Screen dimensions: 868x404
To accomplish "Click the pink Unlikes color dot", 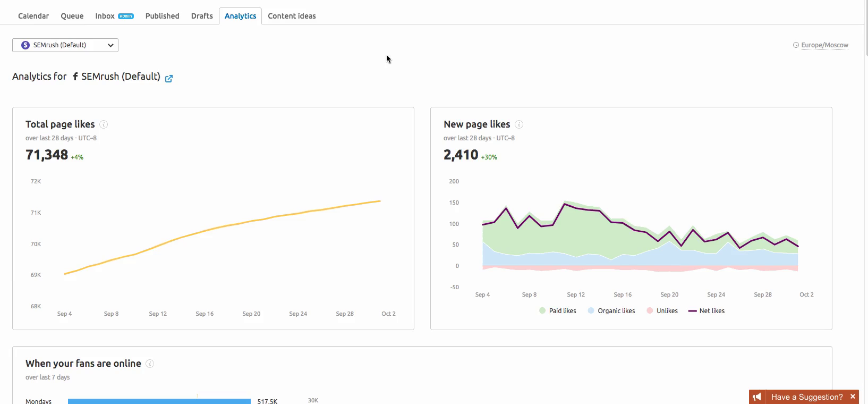I will click(x=650, y=311).
